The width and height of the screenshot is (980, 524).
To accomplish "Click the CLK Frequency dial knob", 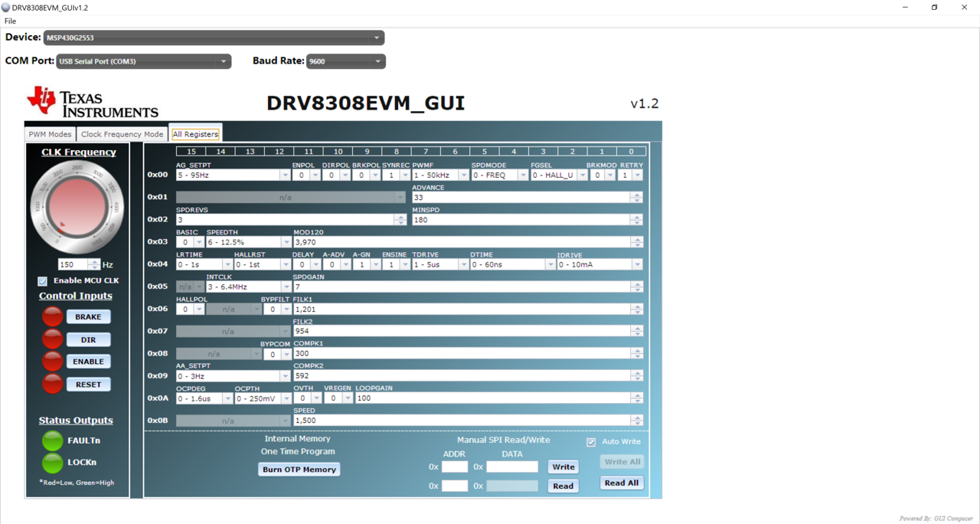I will coord(77,207).
